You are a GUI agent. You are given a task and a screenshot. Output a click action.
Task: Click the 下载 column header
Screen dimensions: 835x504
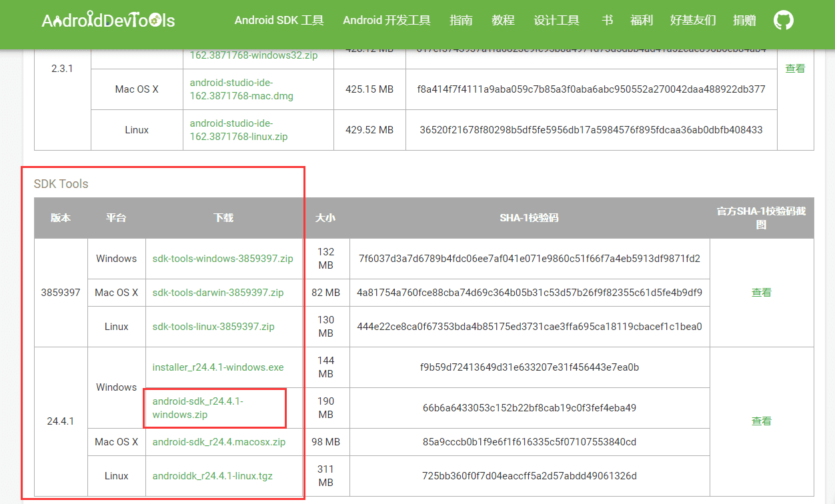pos(223,218)
